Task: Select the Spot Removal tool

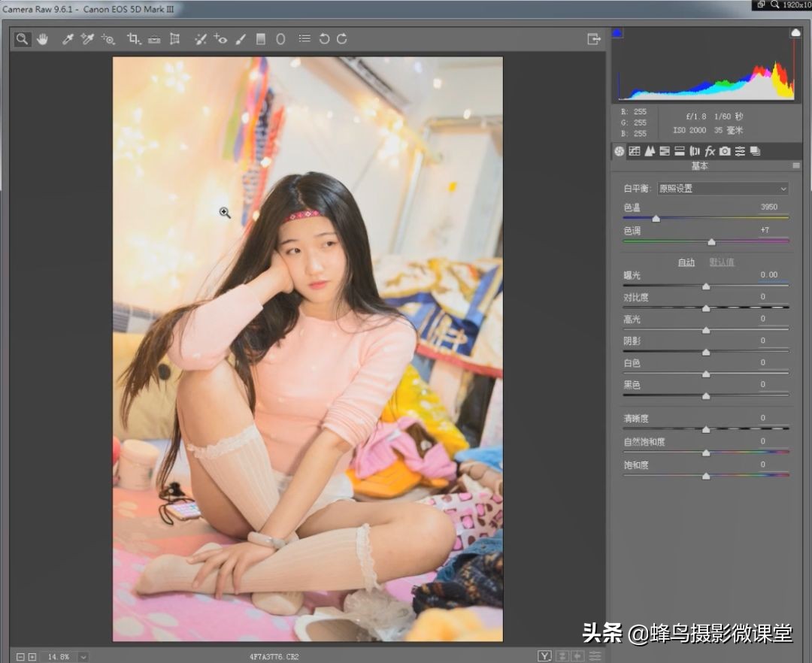Action: (x=200, y=38)
